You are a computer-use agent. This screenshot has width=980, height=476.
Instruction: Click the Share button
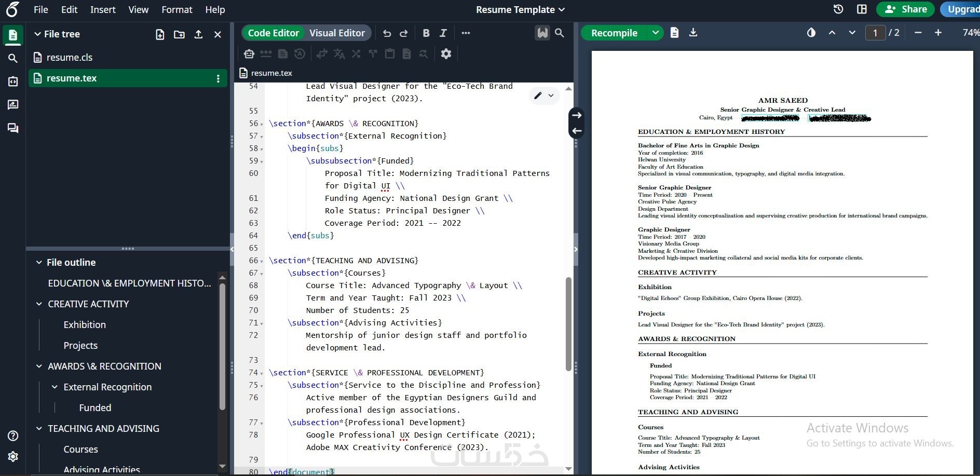(905, 9)
